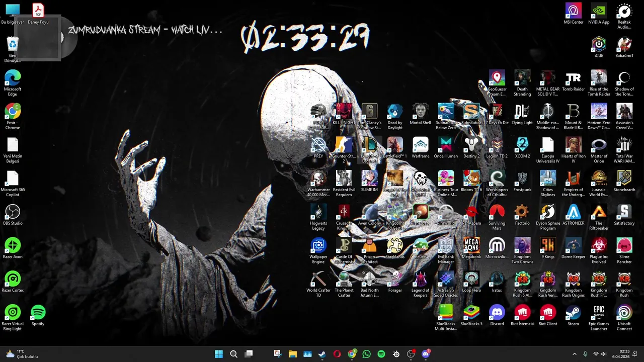Launch Dead by Daylight shortcut

pos(395,117)
